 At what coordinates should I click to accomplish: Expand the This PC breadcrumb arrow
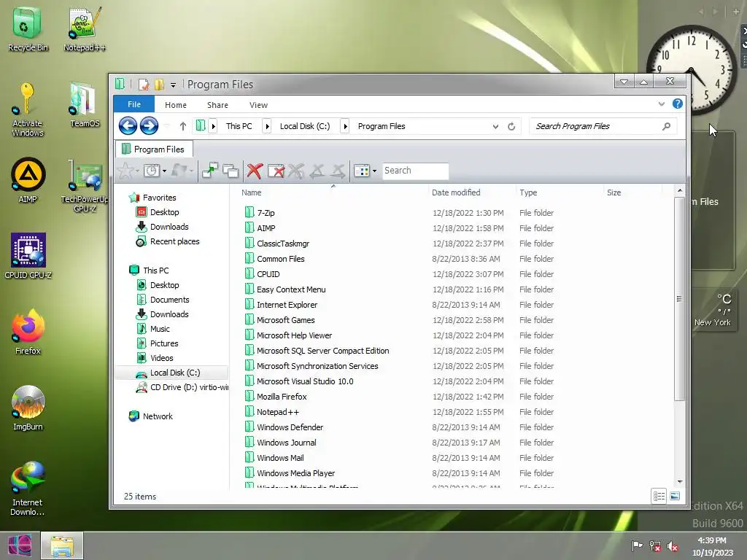click(267, 126)
